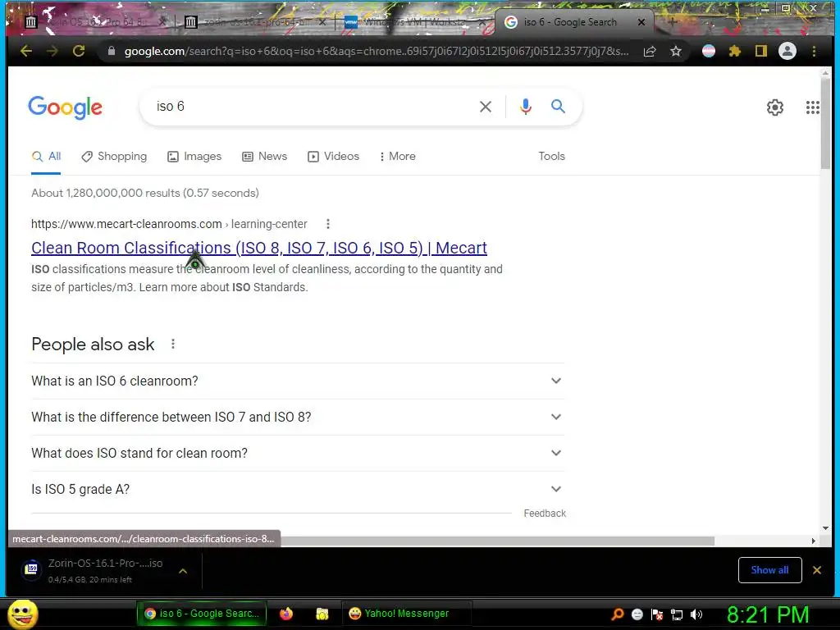
Task: Click the 'About 1,280,000,000 results' text
Action: pos(144,193)
